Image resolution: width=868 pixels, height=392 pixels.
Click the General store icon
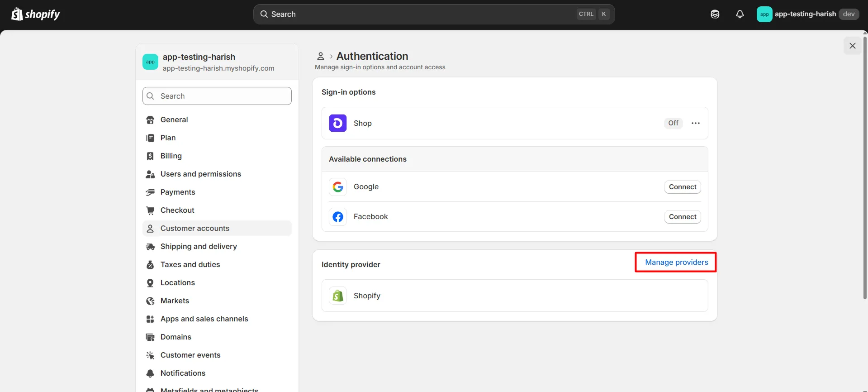pyautogui.click(x=150, y=120)
